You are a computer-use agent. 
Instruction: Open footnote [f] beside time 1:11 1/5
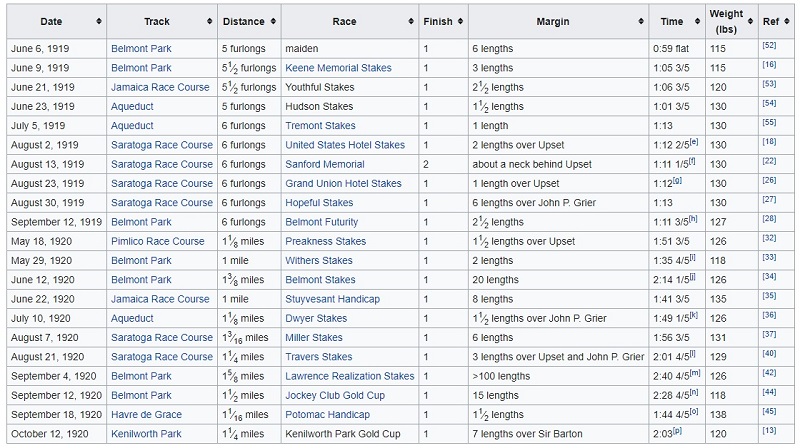[692, 162]
